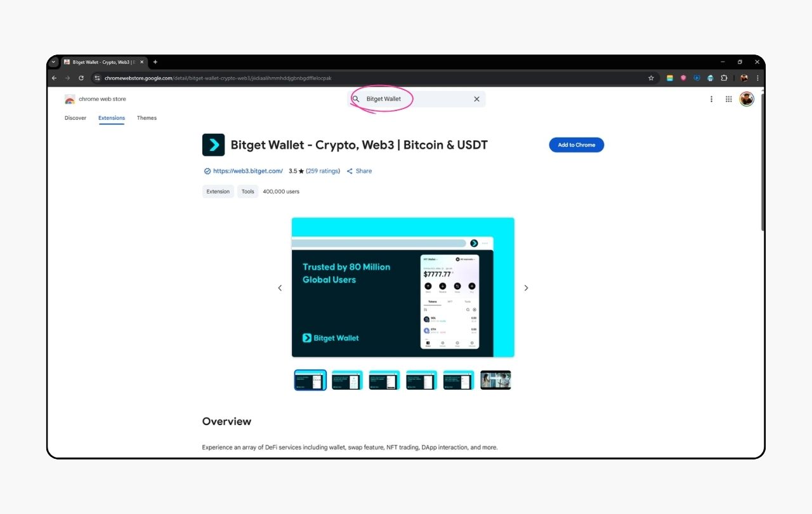This screenshot has width=812, height=514.
Task: Open the Extensions puzzle piece menu
Action: tap(724, 78)
